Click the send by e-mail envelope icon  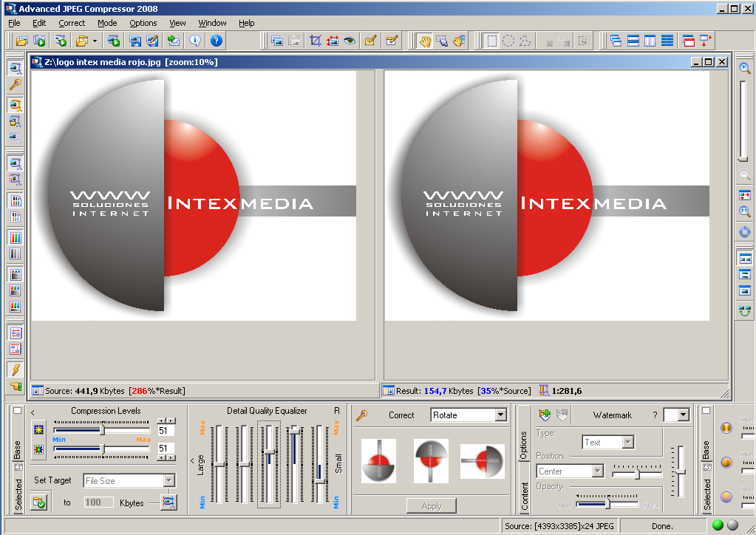[x=174, y=41]
